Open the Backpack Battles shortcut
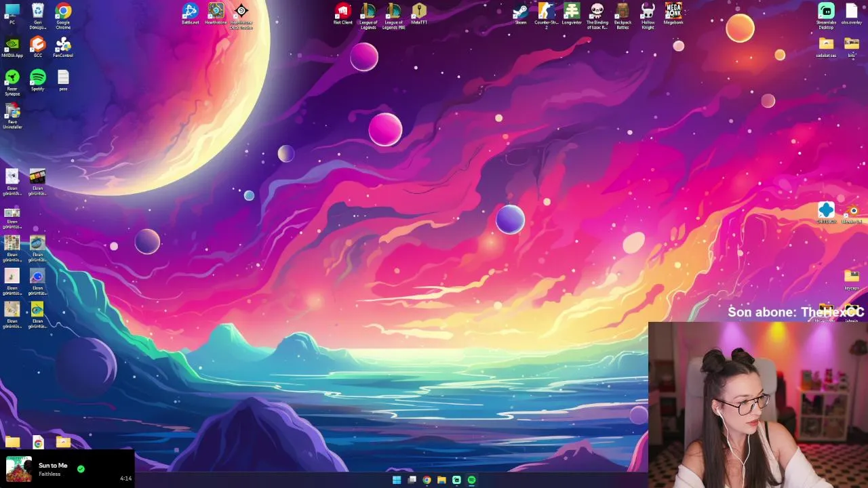Viewport: 868px width, 488px height. 623,16
